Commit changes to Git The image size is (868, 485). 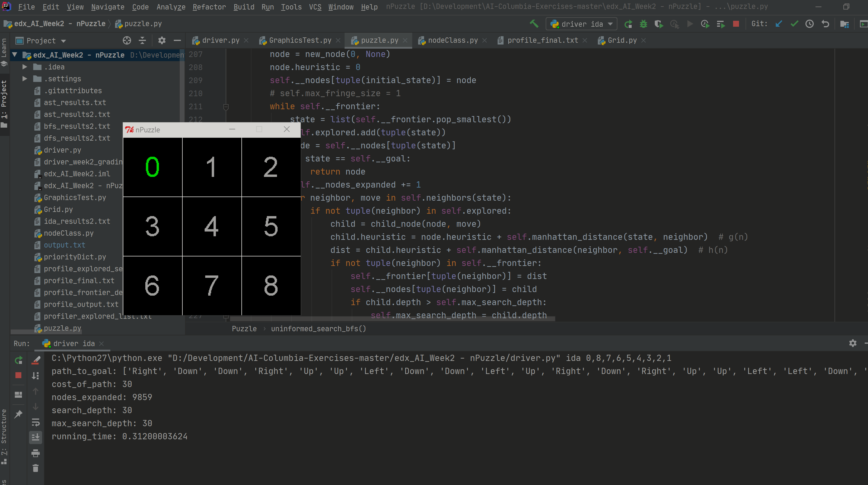(794, 24)
